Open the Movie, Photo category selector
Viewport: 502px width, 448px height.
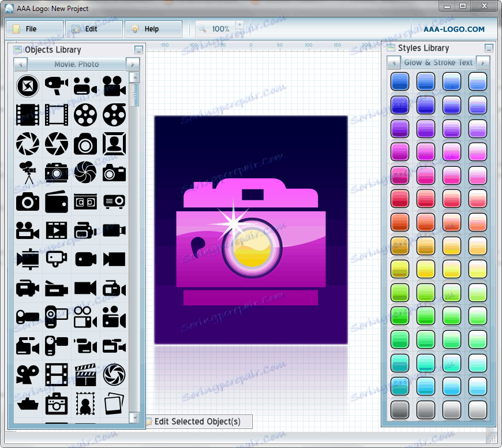click(x=77, y=64)
